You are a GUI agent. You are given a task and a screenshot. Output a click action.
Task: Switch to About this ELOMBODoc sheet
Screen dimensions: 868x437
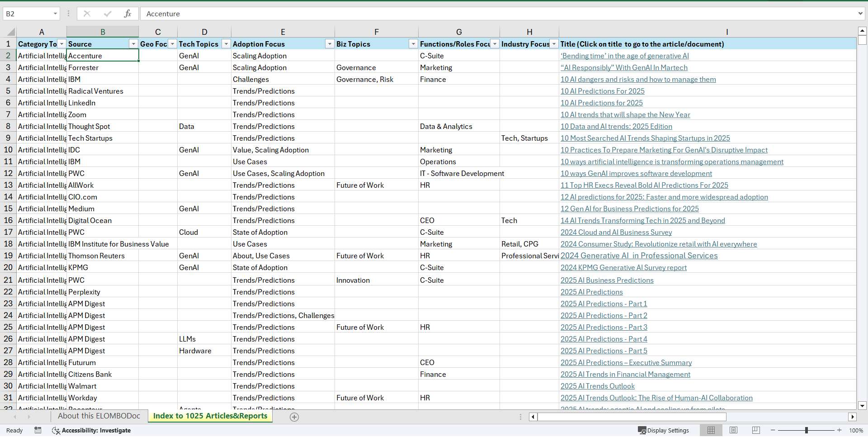(x=99, y=416)
